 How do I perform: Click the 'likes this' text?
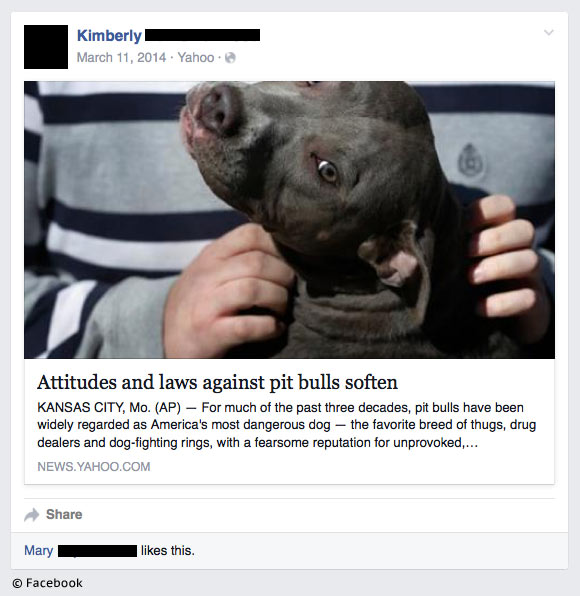pyautogui.click(x=168, y=550)
